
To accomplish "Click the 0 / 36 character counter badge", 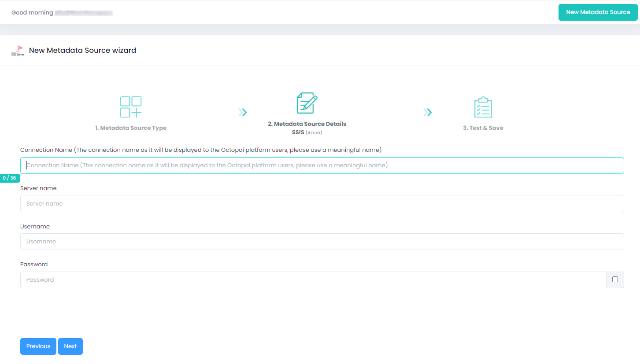I will (x=10, y=178).
